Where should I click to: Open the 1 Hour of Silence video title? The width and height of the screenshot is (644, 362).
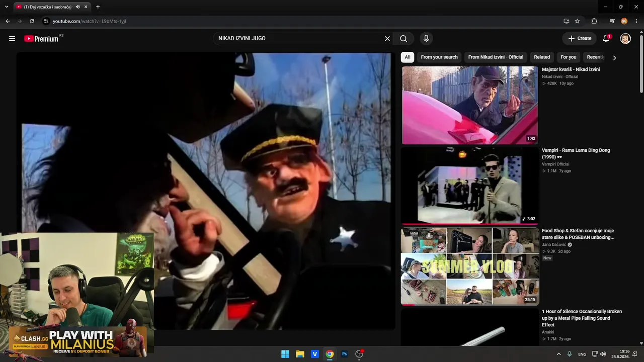(582, 318)
